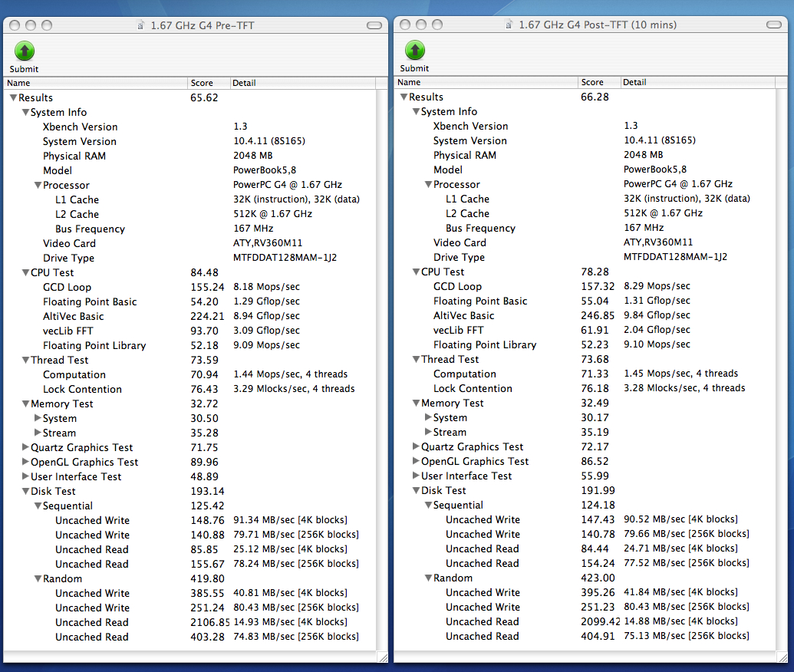Select Drive Type row in Post-TFT window
Viewport: 794px width, 672px height.
585,257
